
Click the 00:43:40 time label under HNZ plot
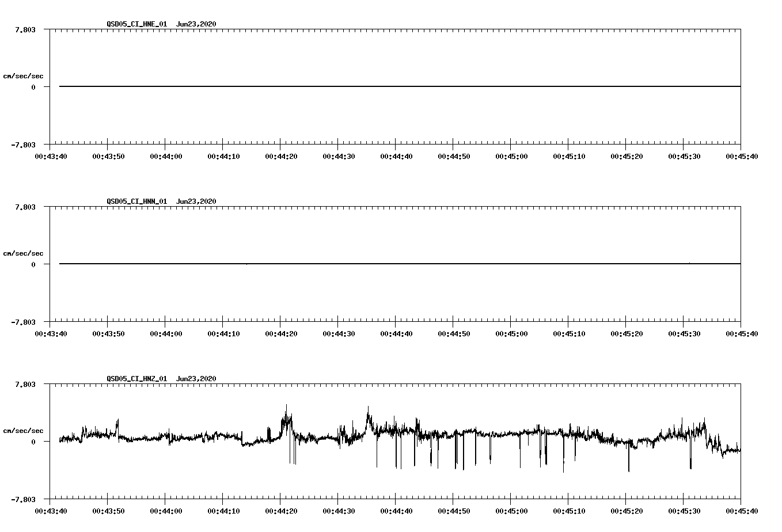(51, 511)
